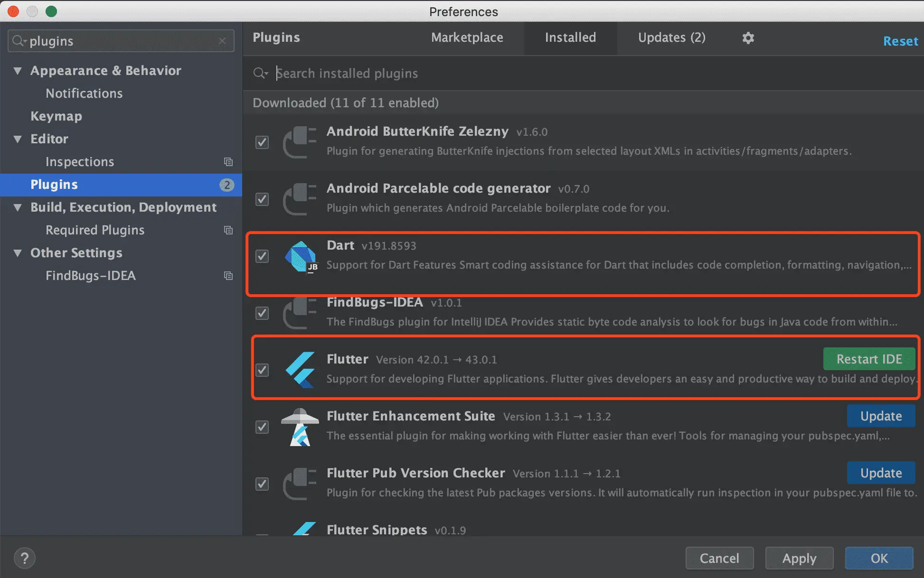
Task: Click the Flutter Pub Version Checker plug icon
Action: pyautogui.click(x=300, y=484)
